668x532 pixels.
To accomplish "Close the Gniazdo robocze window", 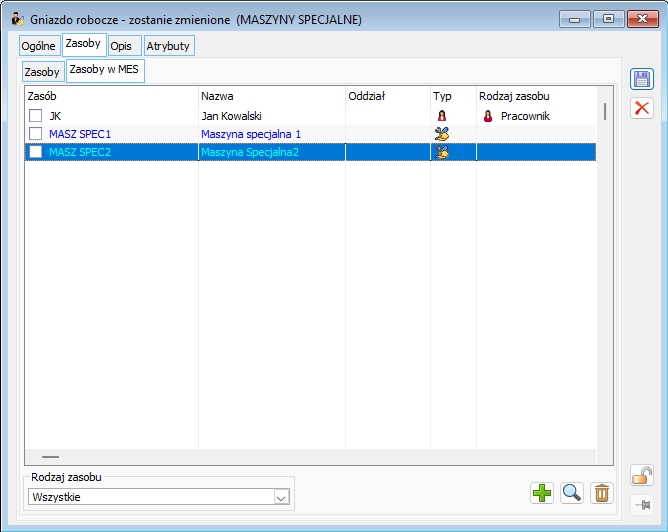I will (642, 19).
